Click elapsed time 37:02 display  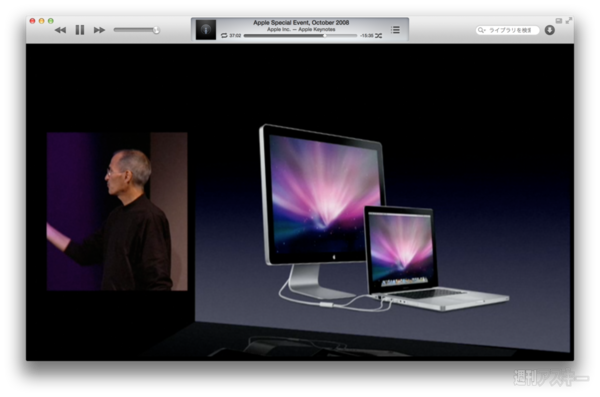pyautogui.click(x=235, y=36)
